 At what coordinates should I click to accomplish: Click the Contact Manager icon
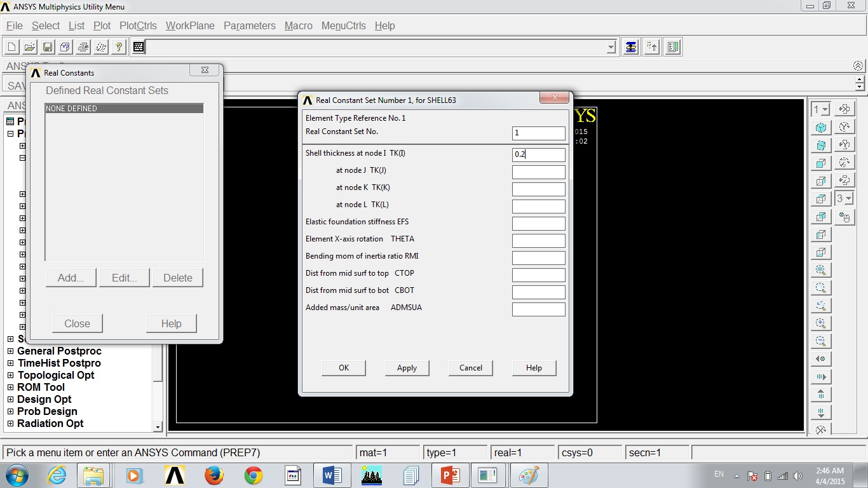[674, 47]
